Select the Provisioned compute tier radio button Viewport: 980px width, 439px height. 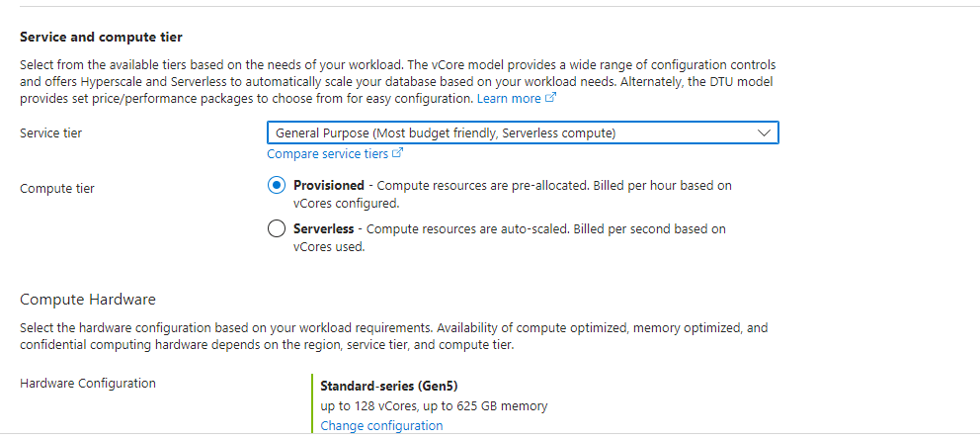pyautogui.click(x=278, y=186)
